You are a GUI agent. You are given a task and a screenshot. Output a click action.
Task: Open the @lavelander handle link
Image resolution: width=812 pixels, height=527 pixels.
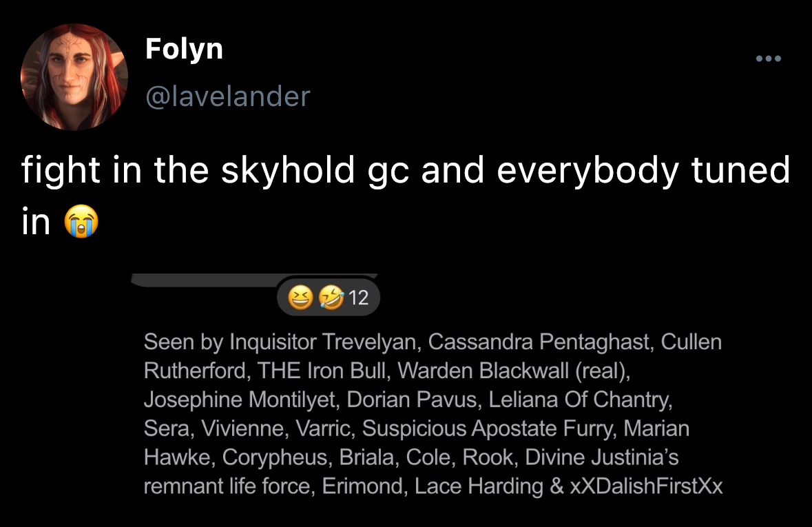228,96
